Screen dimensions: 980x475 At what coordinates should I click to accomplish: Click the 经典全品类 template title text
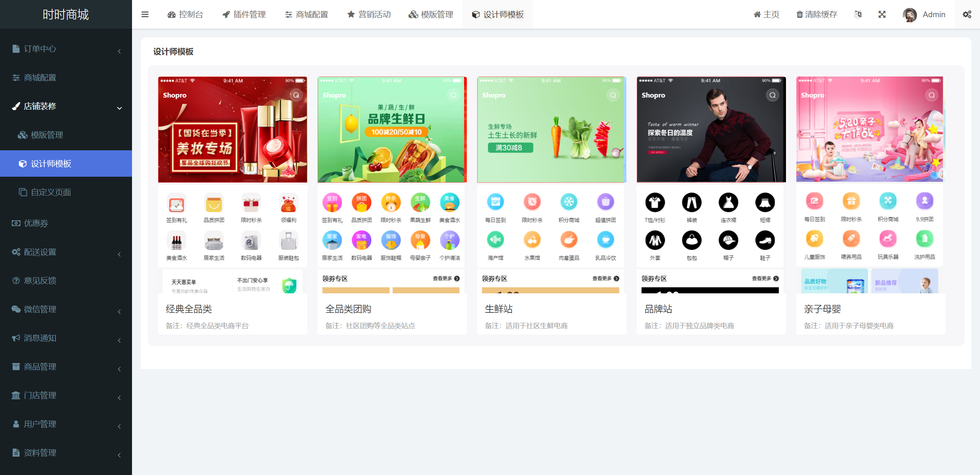tap(189, 309)
